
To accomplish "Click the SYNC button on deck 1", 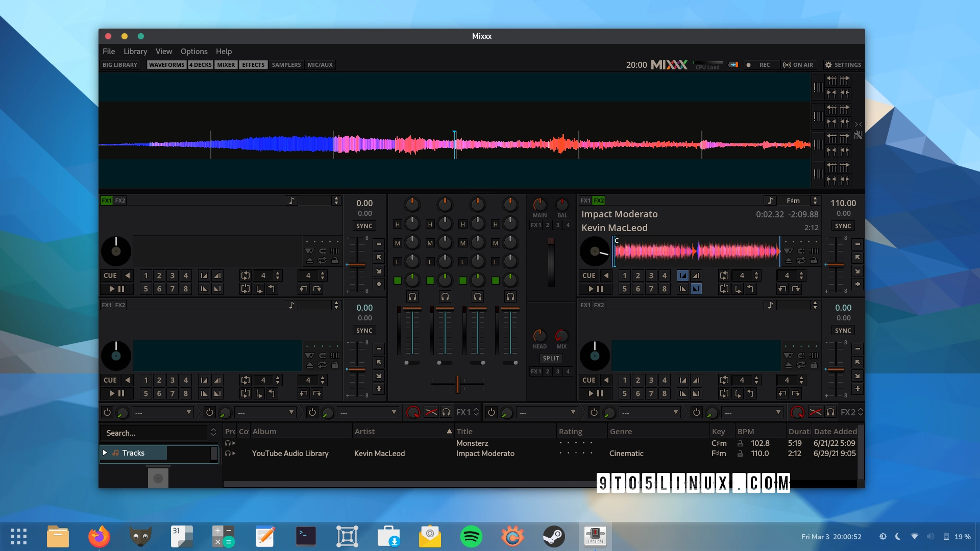I will (365, 226).
